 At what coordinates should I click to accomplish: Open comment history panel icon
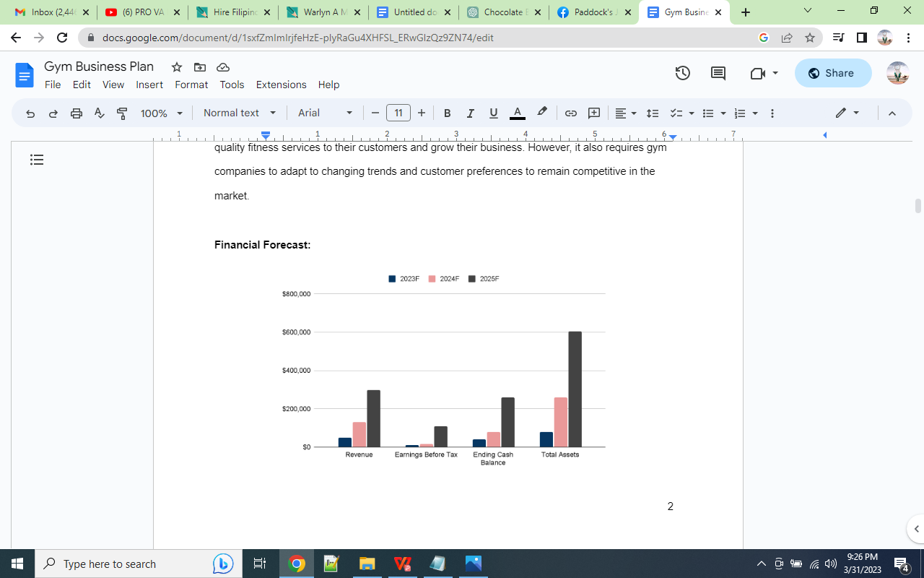coord(718,73)
